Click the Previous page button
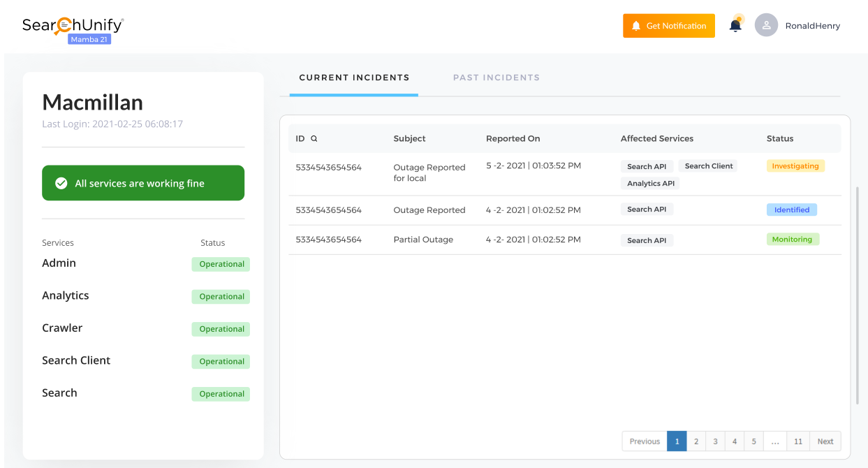The width and height of the screenshot is (868, 468). 644,441
